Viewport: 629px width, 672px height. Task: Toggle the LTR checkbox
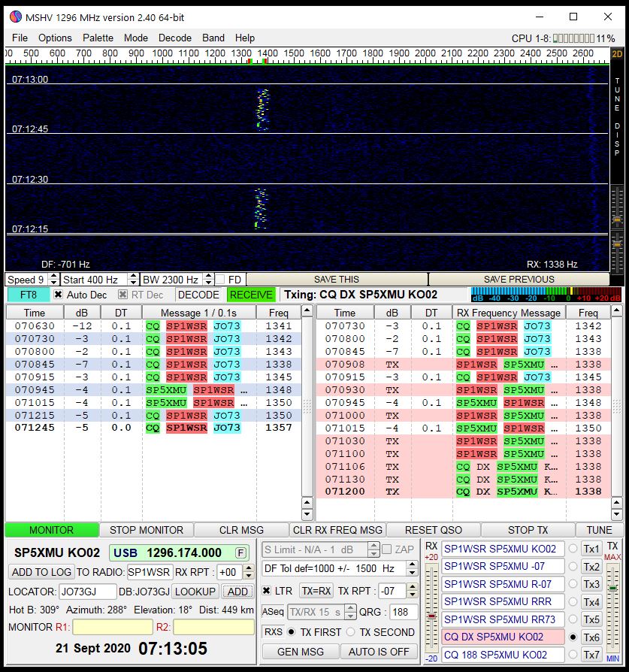[267, 591]
